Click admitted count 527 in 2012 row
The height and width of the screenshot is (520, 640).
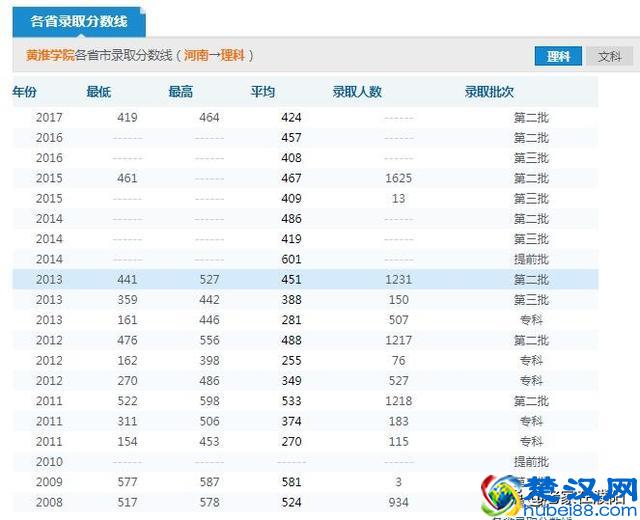pos(399,381)
